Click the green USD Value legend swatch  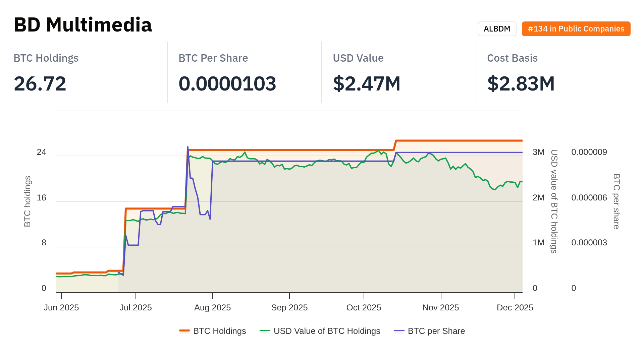(265, 331)
